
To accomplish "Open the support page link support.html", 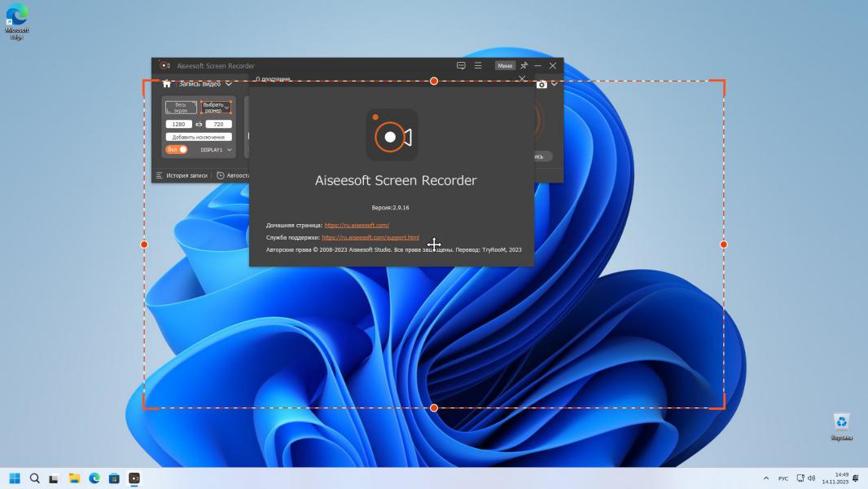I will [370, 238].
